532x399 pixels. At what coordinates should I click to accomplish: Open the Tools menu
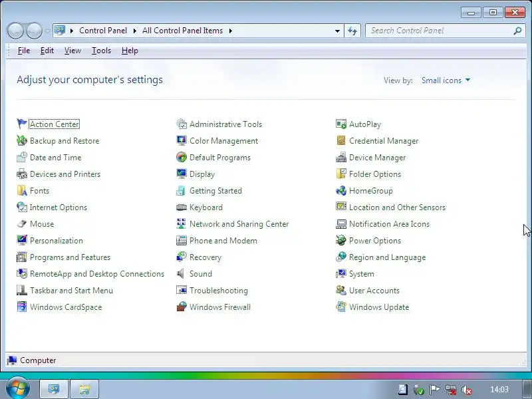tap(101, 51)
